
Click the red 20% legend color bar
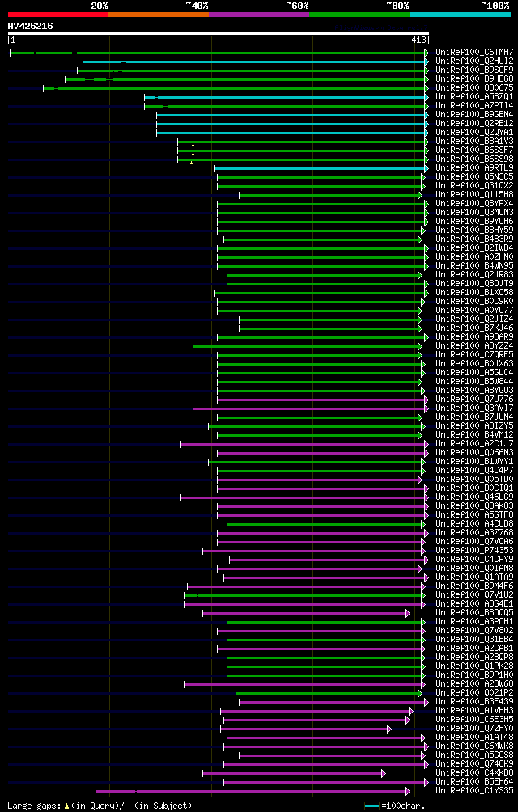(x=58, y=15)
